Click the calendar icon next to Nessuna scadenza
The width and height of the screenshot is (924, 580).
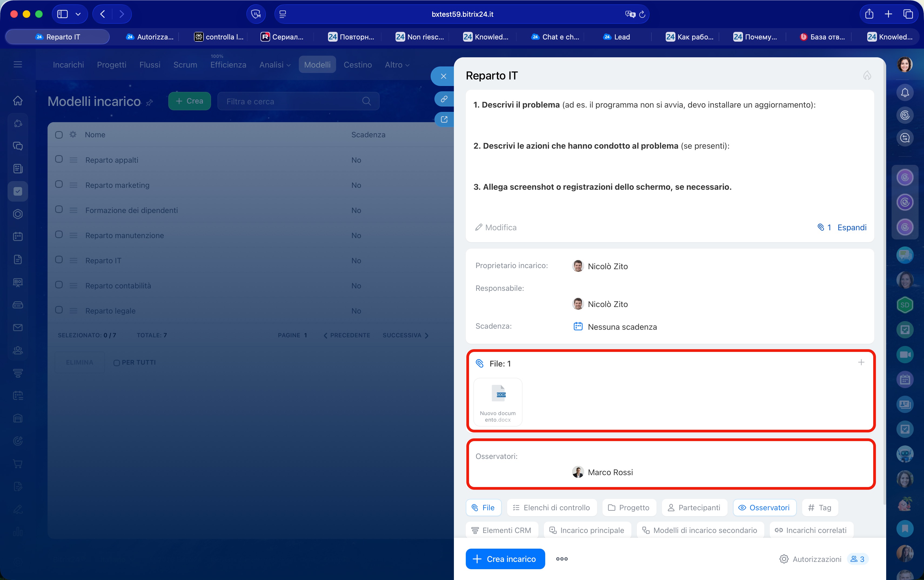click(x=578, y=326)
